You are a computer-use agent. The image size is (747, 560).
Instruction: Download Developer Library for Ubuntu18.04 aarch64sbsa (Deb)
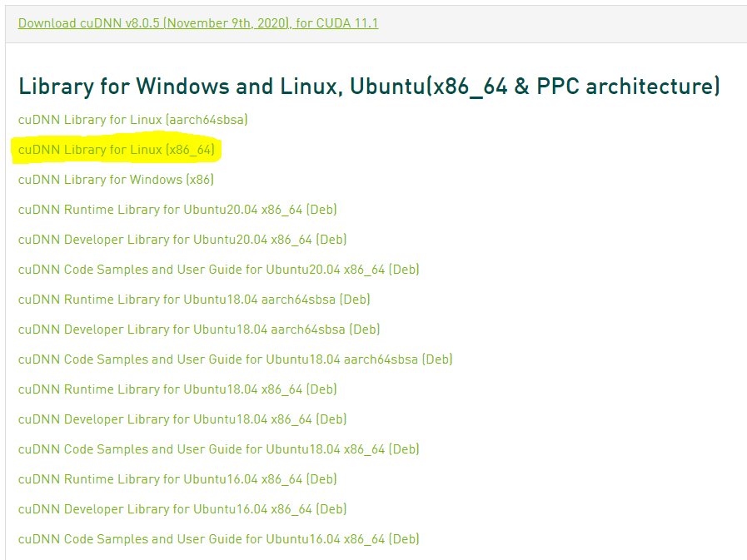coord(199,330)
